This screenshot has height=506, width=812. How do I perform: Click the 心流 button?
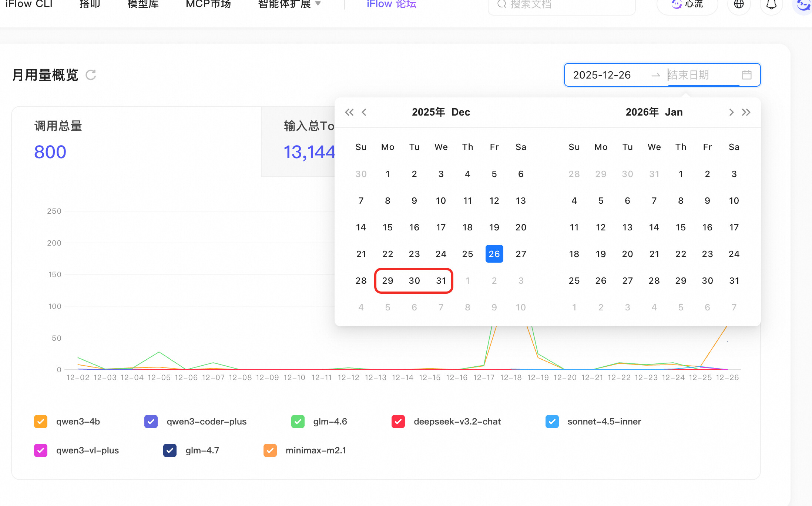[x=687, y=4]
